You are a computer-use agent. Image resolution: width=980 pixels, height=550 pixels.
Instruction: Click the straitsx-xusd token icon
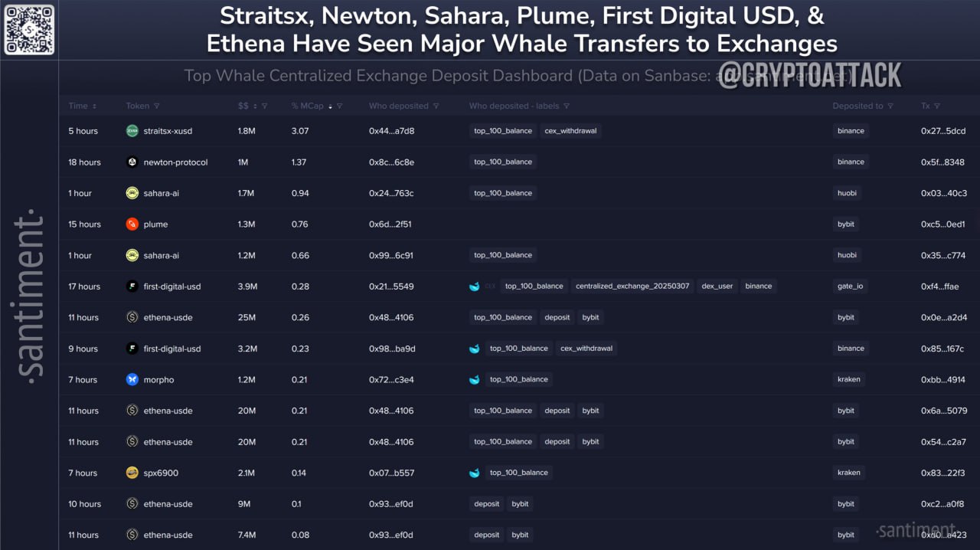click(x=132, y=131)
